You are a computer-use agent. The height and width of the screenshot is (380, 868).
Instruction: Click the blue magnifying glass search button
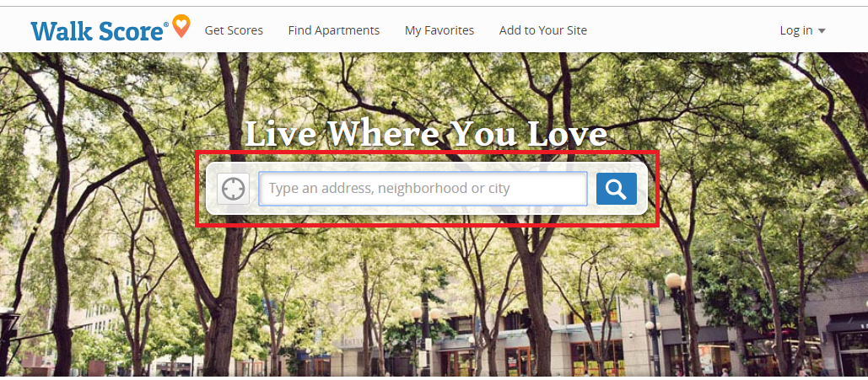(616, 189)
